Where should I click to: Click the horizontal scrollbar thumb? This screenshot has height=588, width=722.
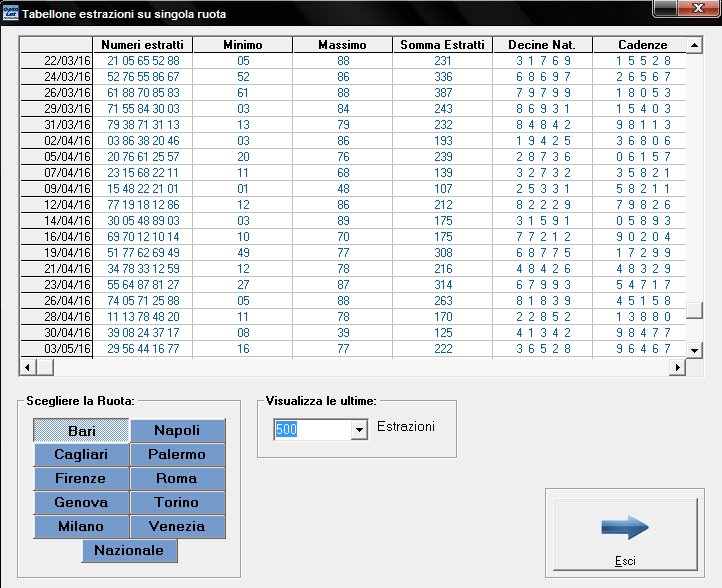[45, 367]
